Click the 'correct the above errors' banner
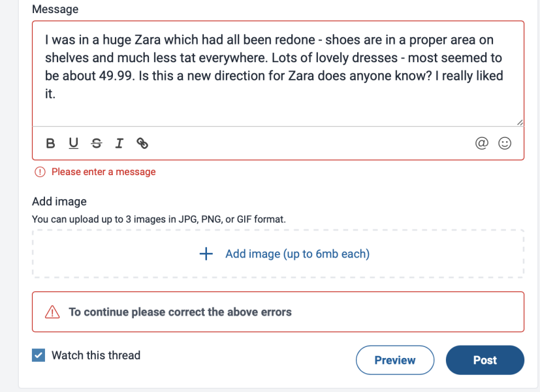Viewport: 540px width, 392px height. pos(180,312)
